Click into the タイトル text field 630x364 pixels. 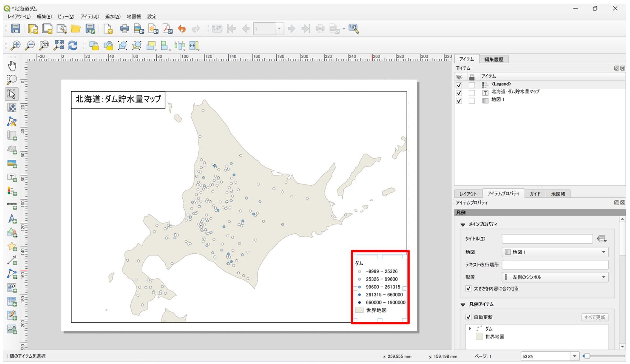[x=547, y=238]
